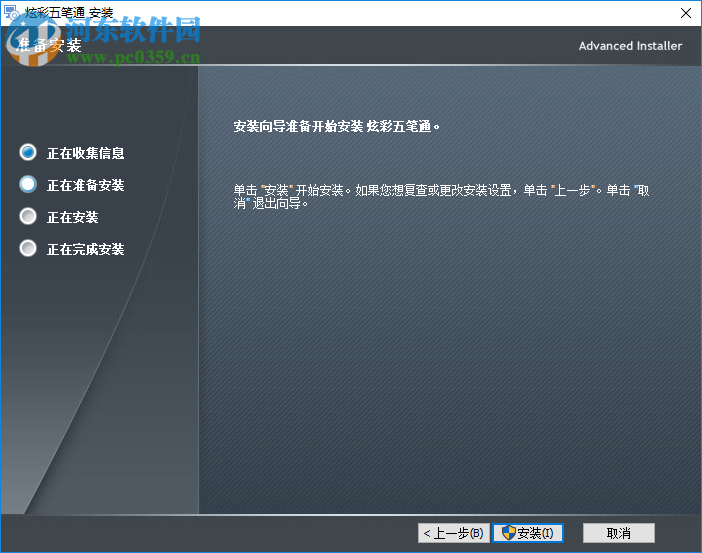
Task: Close the installer window
Action: coord(685,13)
